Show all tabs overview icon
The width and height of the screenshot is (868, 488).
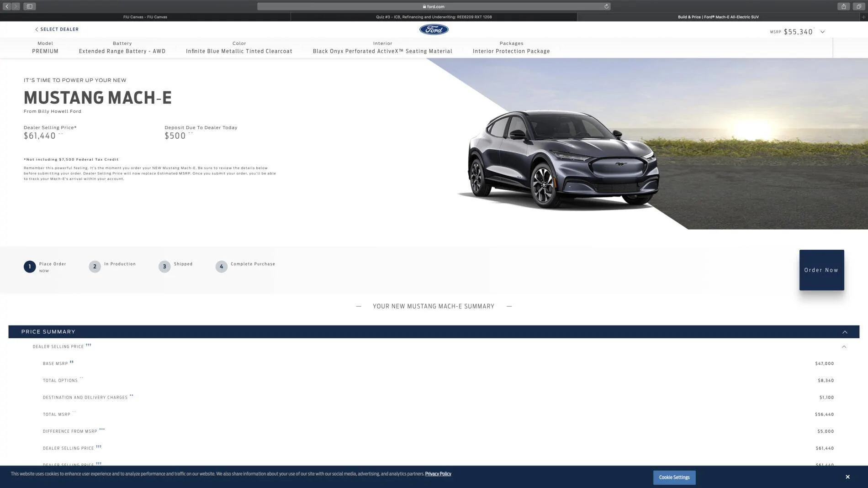pyautogui.click(x=858, y=6)
